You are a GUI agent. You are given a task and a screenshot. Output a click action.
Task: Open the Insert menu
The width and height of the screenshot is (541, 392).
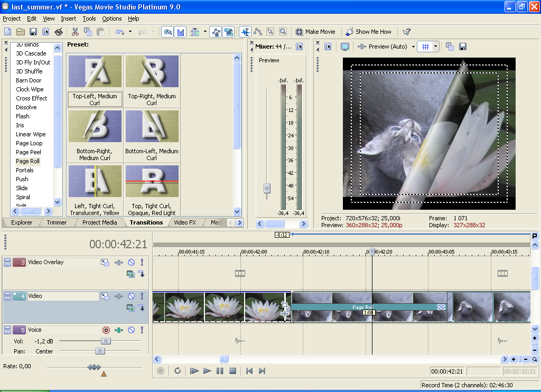tap(68, 18)
